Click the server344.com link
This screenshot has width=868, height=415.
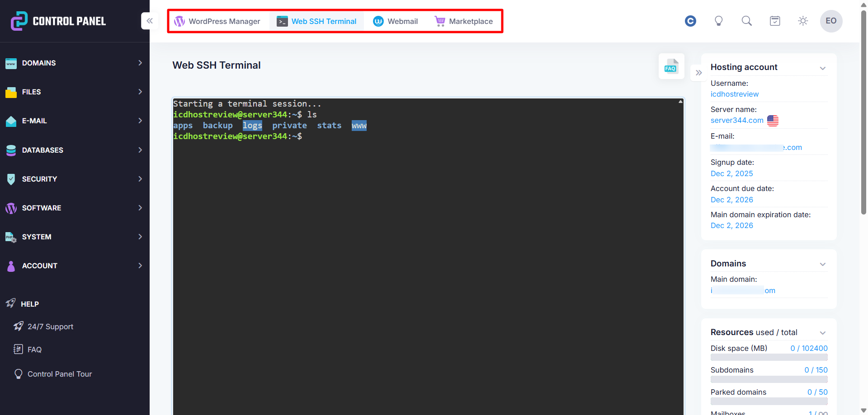(737, 120)
